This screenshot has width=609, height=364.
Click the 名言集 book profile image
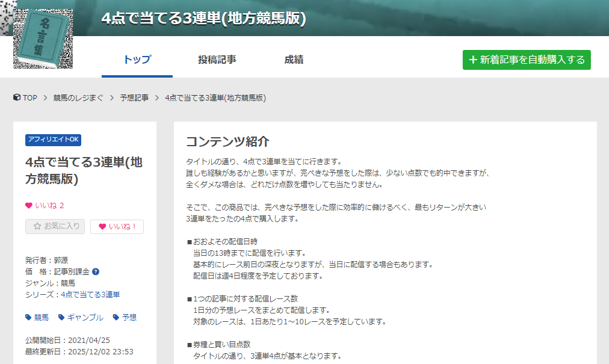coord(43,39)
